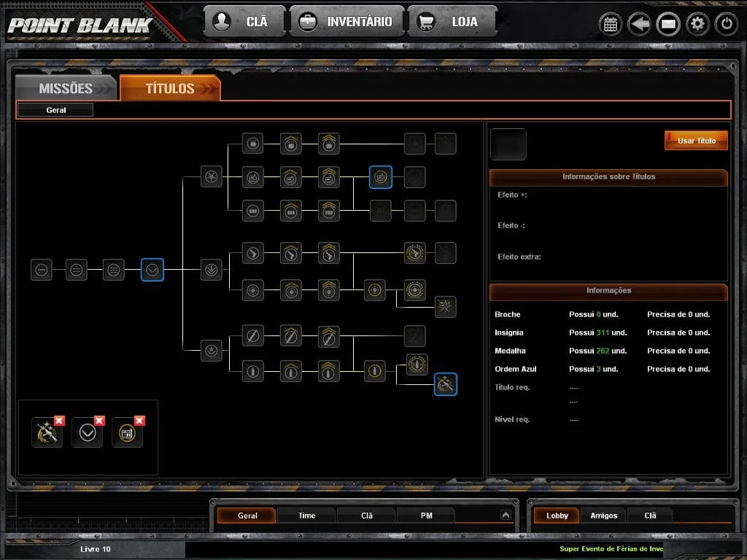747x560 pixels.
Task: Select the pistol title with one chevron
Action: click(x=290, y=253)
